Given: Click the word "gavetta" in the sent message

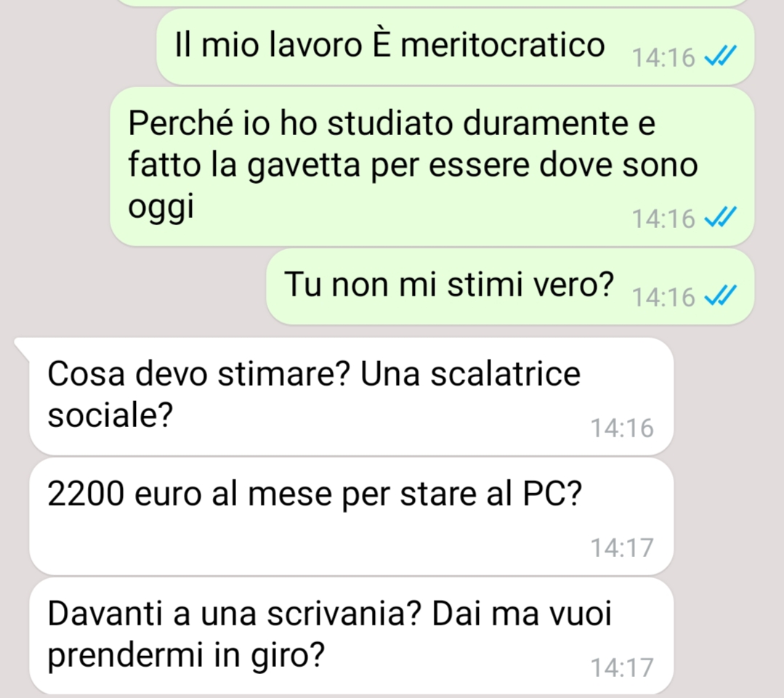Looking at the screenshot, I should [x=304, y=166].
